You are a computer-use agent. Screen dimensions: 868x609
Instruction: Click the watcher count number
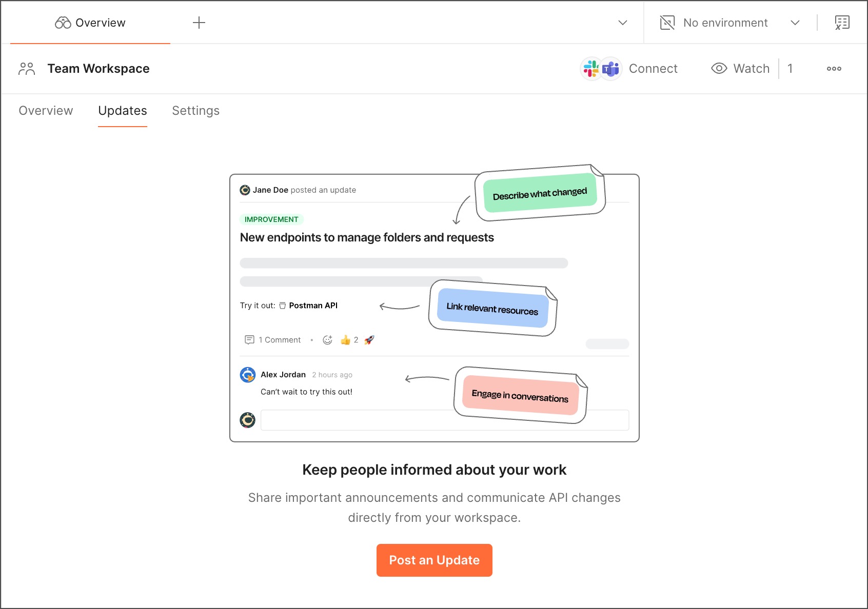coord(790,69)
